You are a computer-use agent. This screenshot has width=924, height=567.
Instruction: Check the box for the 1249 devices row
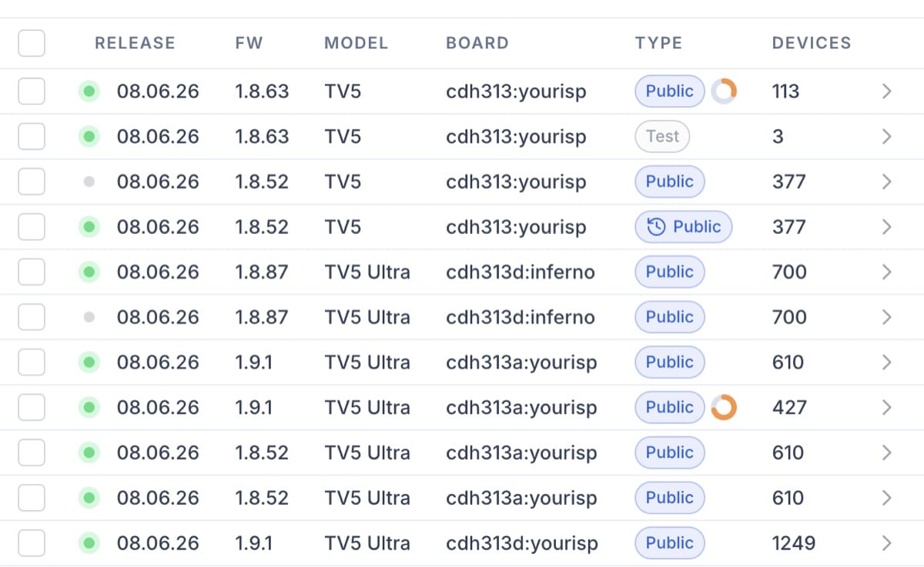click(x=32, y=543)
